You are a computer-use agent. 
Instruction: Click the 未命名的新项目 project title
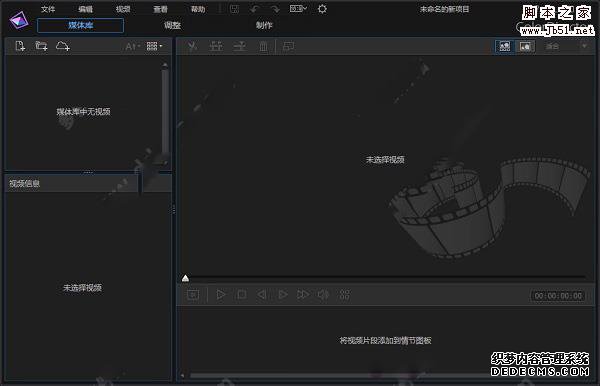pyautogui.click(x=444, y=9)
